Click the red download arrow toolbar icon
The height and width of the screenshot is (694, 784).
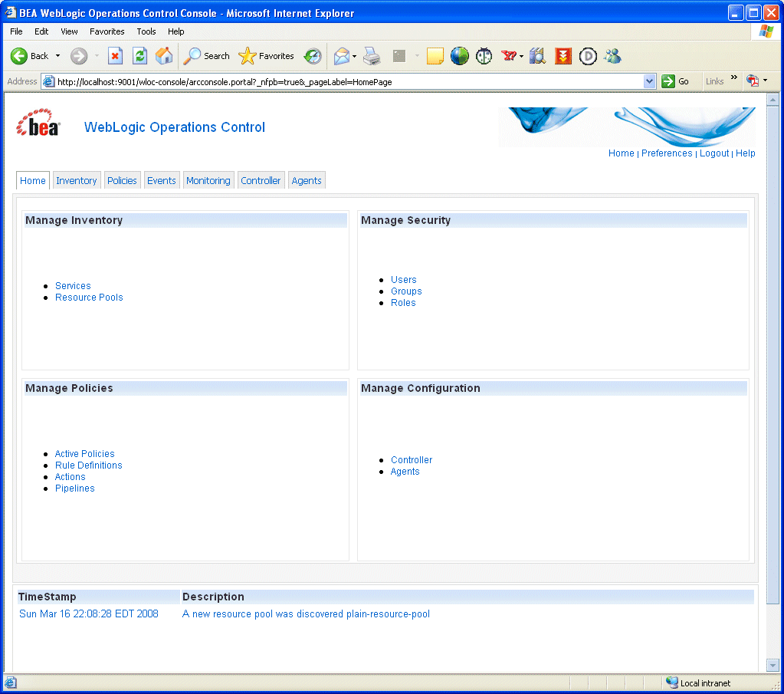[x=563, y=56]
